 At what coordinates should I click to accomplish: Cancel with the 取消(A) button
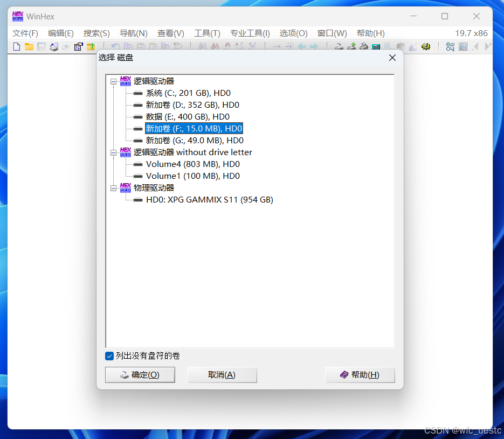(x=222, y=375)
